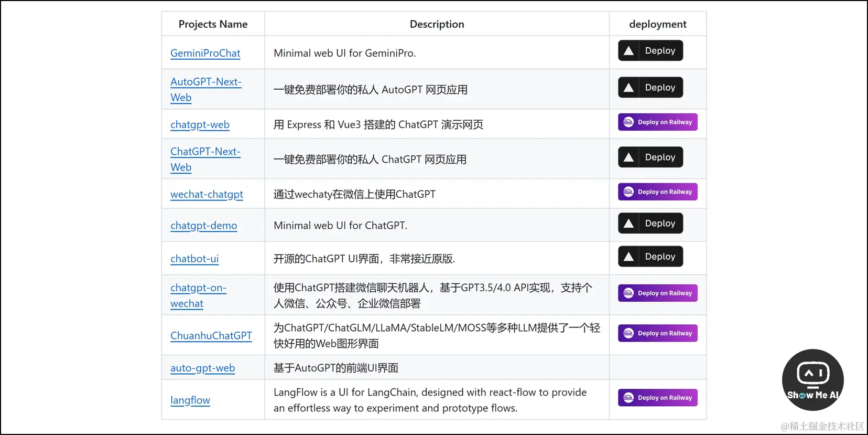Select description '一键免费部署你的私人 ChatGPT 网页应用'
Screen dimensions: 868x435
pyautogui.click(x=370, y=159)
